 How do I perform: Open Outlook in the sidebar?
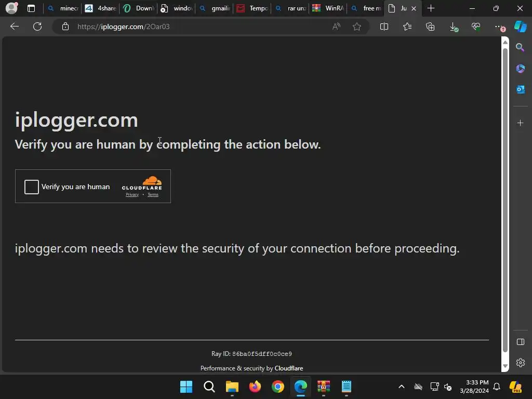point(520,89)
